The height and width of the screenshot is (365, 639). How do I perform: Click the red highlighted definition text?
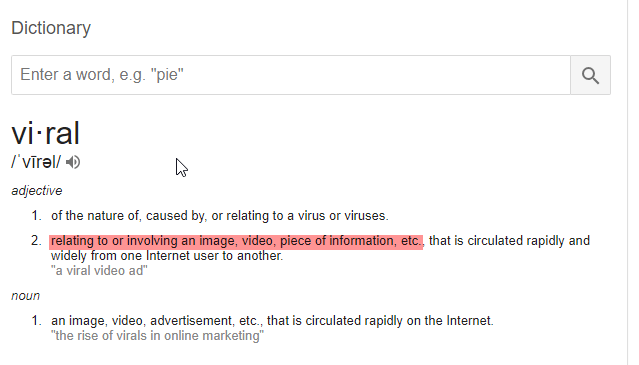[x=236, y=241]
